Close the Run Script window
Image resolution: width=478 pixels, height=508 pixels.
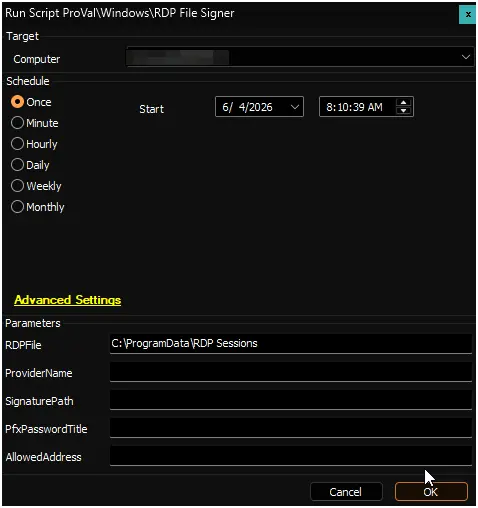pos(468,14)
